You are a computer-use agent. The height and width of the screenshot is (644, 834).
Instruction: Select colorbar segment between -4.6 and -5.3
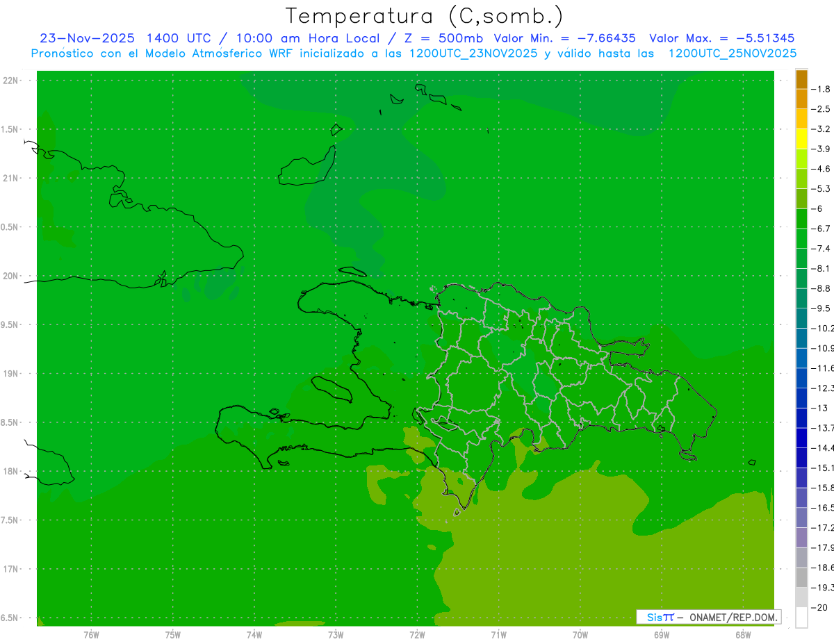801,179
